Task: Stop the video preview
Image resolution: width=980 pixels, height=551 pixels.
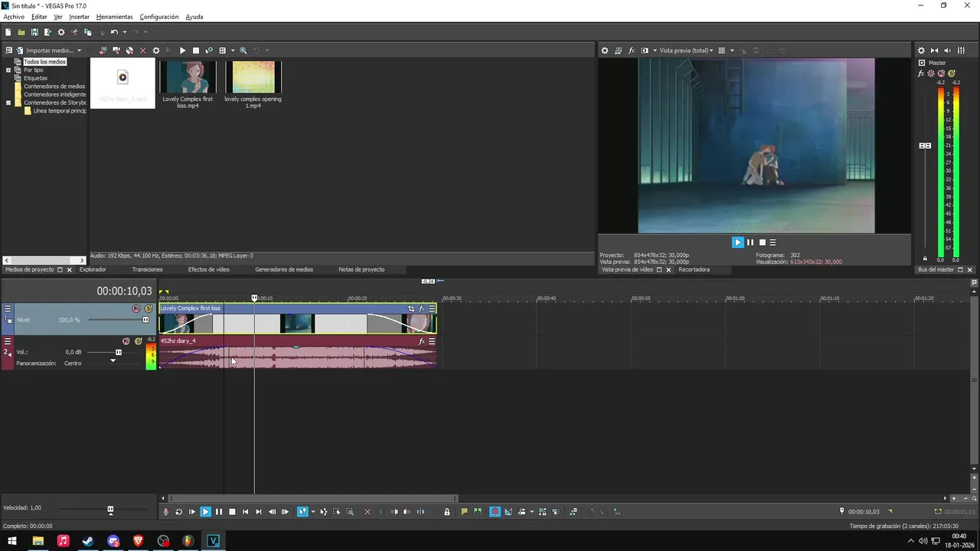Action: tap(762, 242)
